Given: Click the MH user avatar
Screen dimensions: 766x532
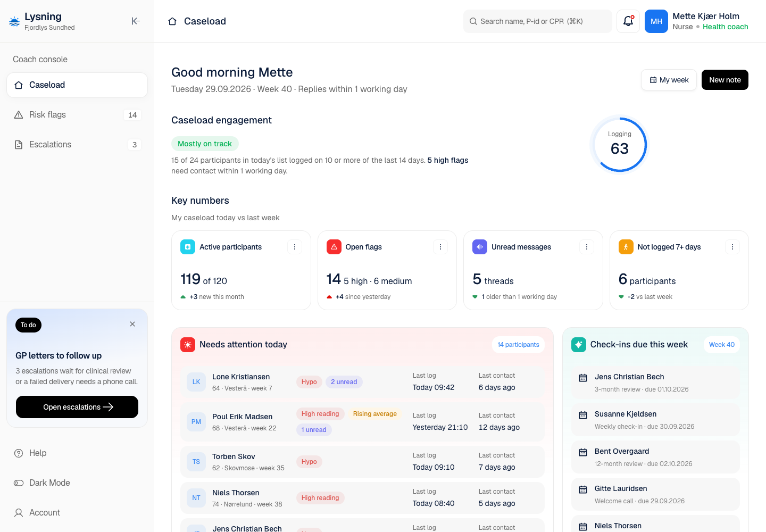Looking at the screenshot, I should pos(656,21).
